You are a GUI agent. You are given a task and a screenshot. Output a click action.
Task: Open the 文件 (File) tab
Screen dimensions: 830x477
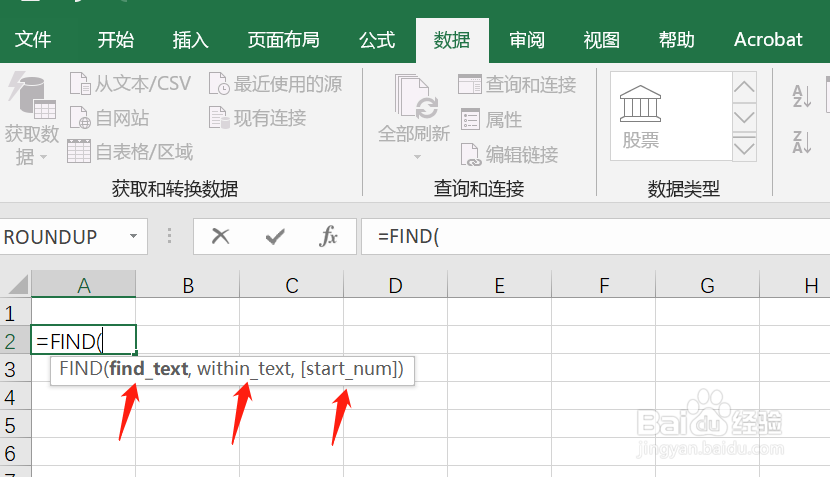click(33, 40)
